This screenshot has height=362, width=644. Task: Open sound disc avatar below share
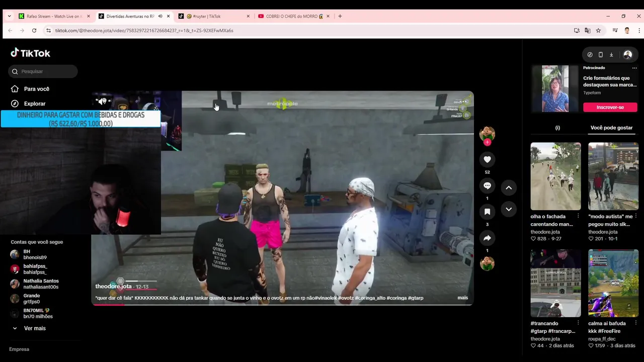tap(487, 263)
